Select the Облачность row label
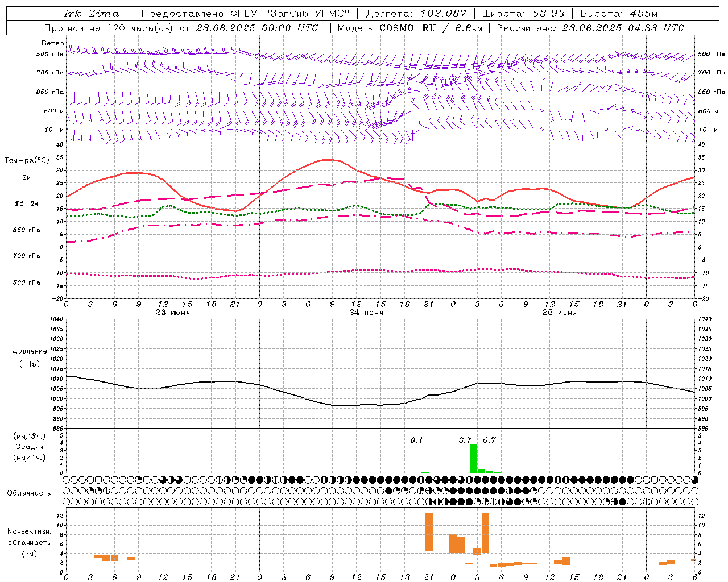This screenshot has height=582, width=728. [x=29, y=493]
